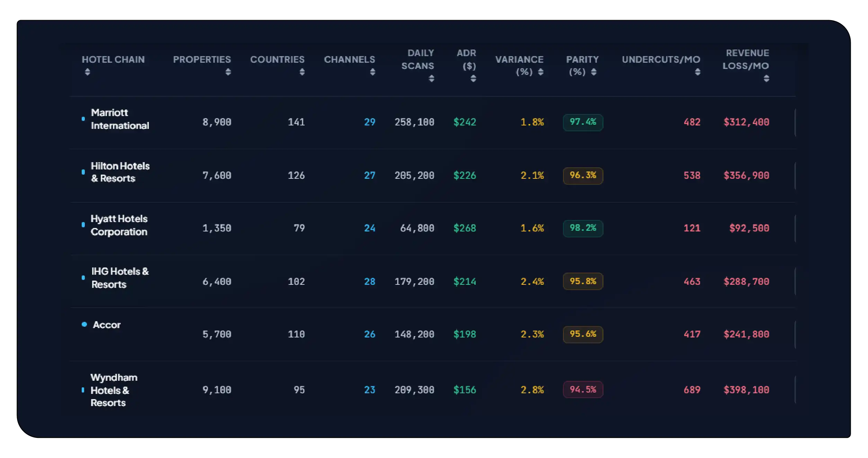Viewport: 868px width, 458px height.
Task: Click Marriott's 141 countries value
Action: 296,122
